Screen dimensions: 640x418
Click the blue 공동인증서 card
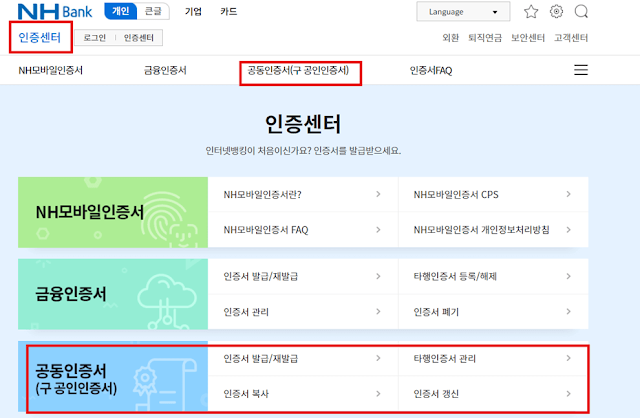pyautogui.click(x=113, y=376)
